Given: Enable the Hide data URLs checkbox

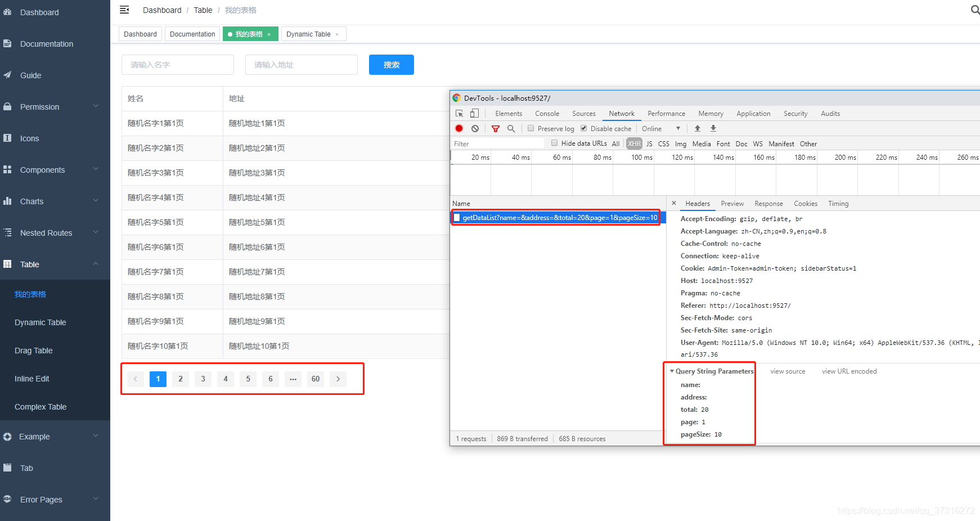Looking at the screenshot, I should pos(555,143).
